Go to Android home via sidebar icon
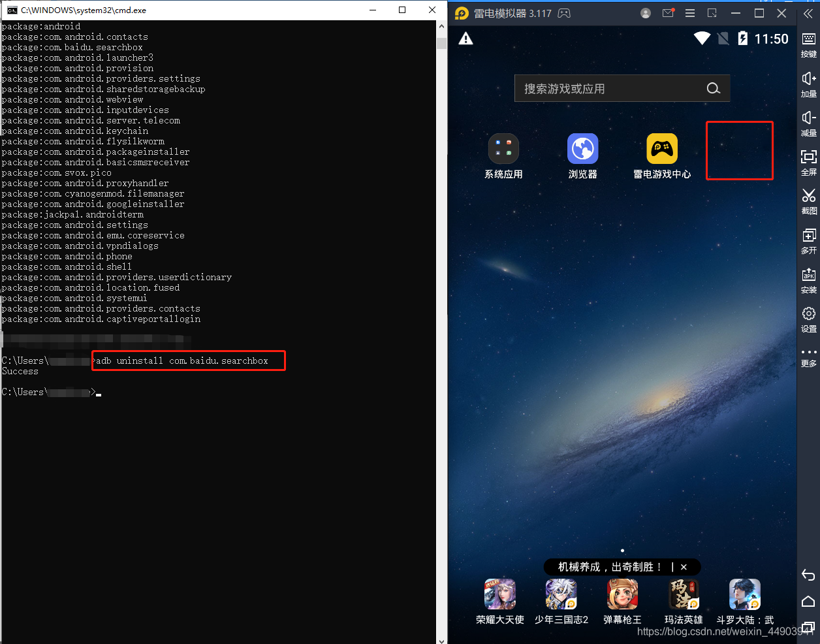 [808, 601]
